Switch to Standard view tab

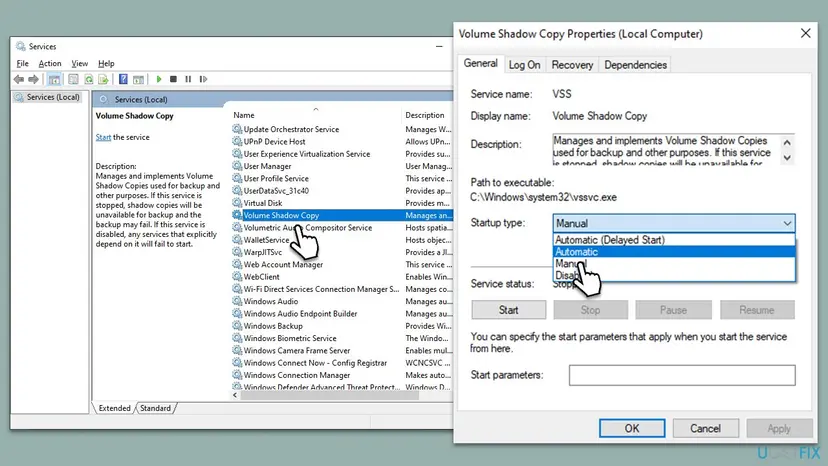[x=155, y=408]
